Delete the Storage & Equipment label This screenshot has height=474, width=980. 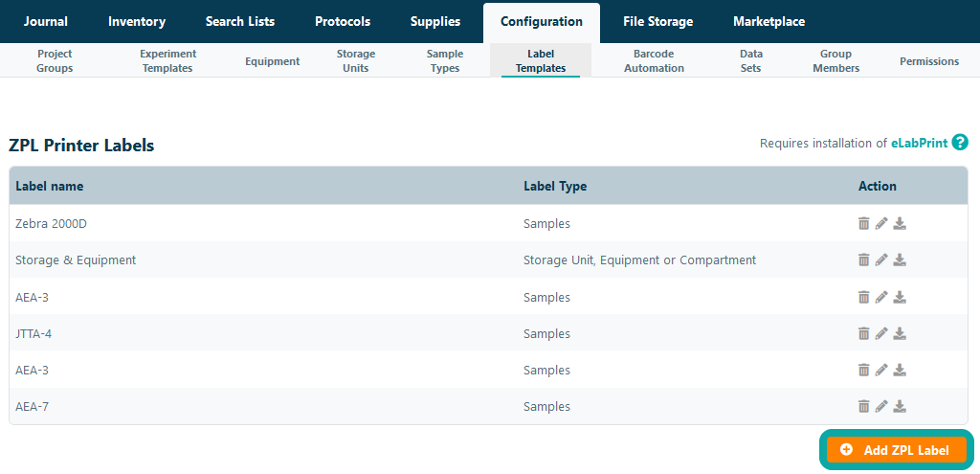tap(863, 260)
